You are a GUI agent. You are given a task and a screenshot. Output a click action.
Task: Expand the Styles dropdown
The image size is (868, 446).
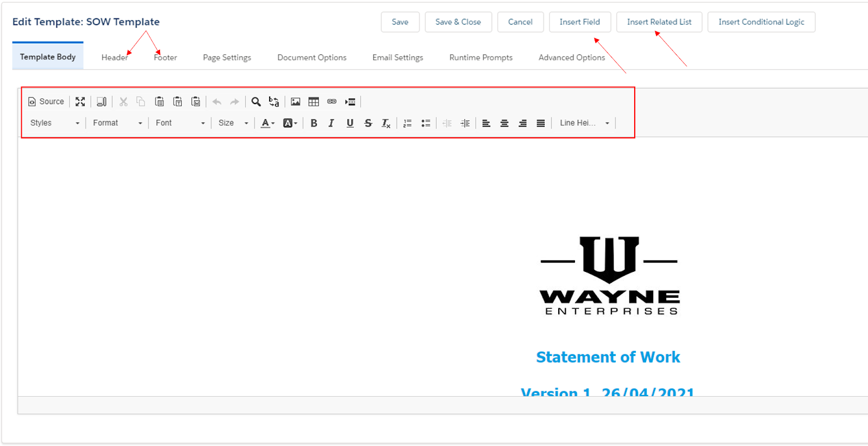(x=54, y=123)
